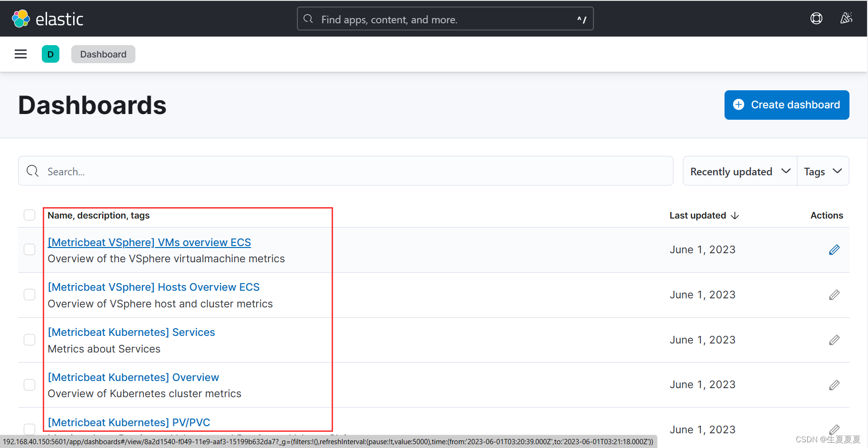
Task: Click the dashboards Search input field
Action: pos(346,171)
